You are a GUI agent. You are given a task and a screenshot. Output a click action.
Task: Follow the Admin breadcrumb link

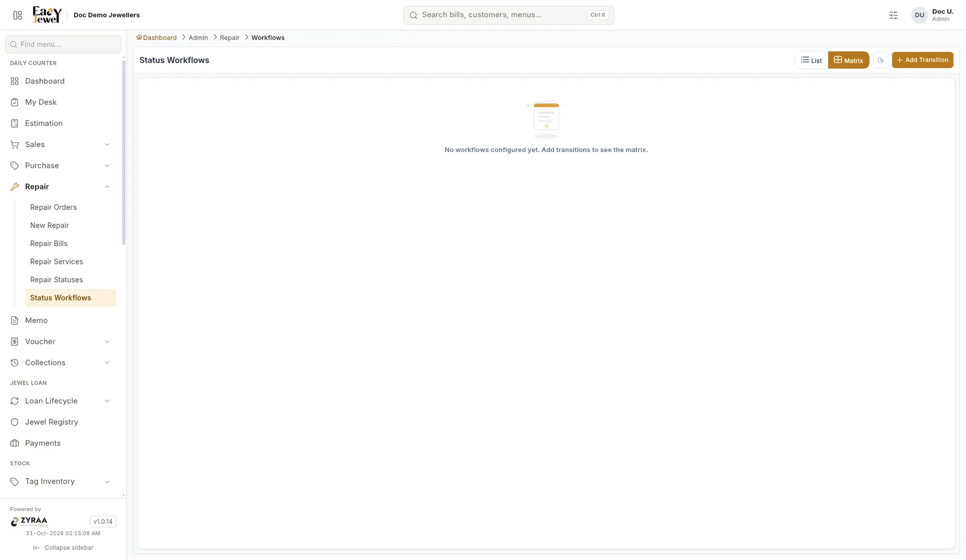[x=198, y=37]
